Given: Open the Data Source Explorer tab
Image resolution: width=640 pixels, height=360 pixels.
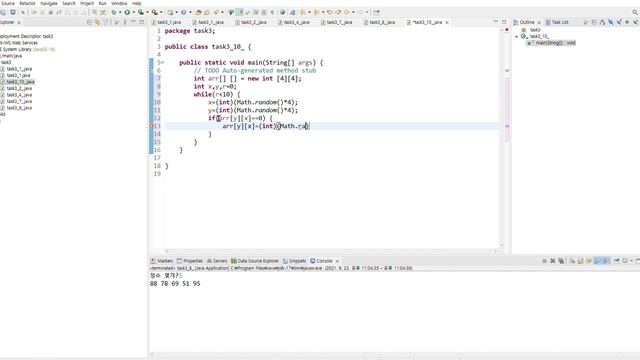Looking at the screenshot, I should coord(255,261).
